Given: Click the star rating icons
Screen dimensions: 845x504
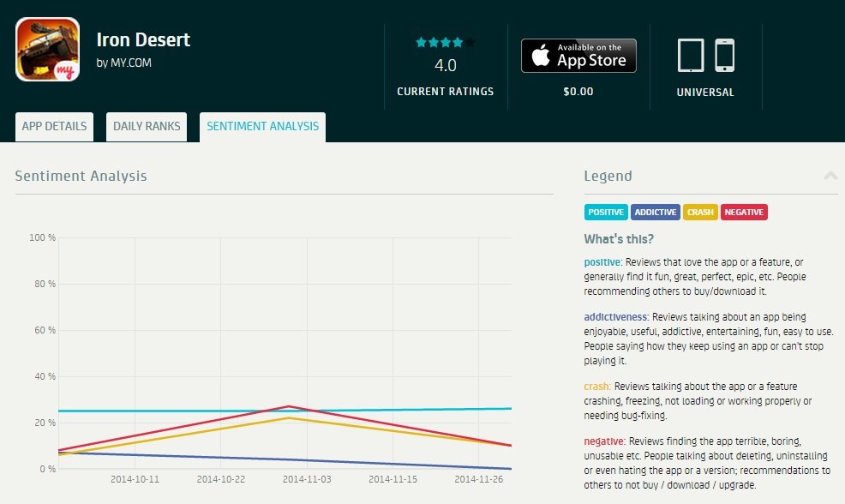Looking at the screenshot, I should pyautogui.click(x=445, y=42).
